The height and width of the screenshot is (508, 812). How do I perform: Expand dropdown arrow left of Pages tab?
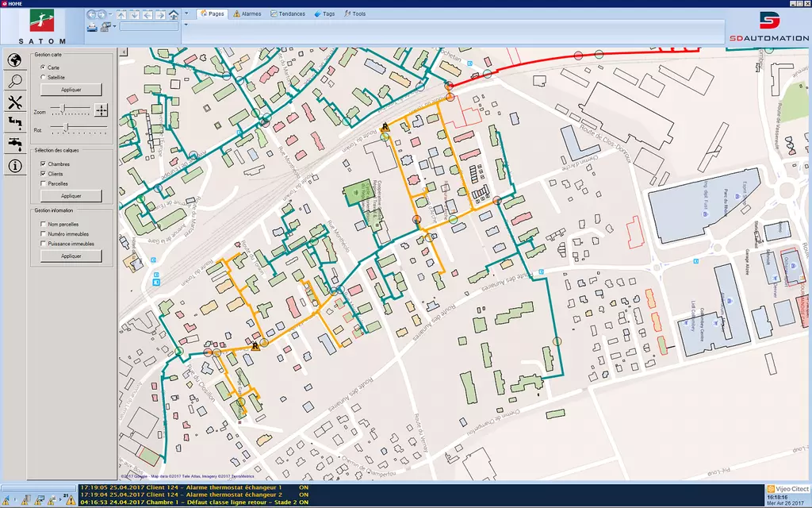pyautogui.click(x=186, y=13)
